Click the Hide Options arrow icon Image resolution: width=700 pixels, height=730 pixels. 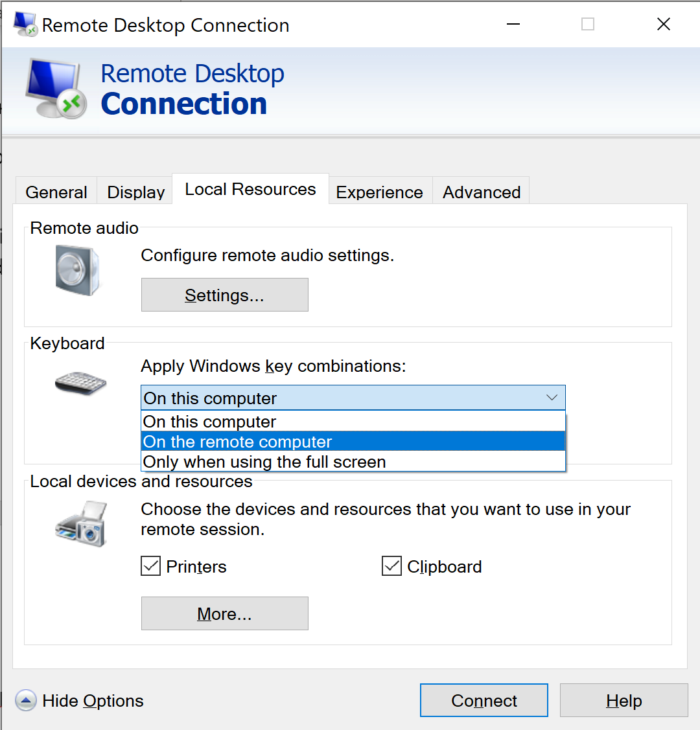pyautogui.click(x=26, y=700)
